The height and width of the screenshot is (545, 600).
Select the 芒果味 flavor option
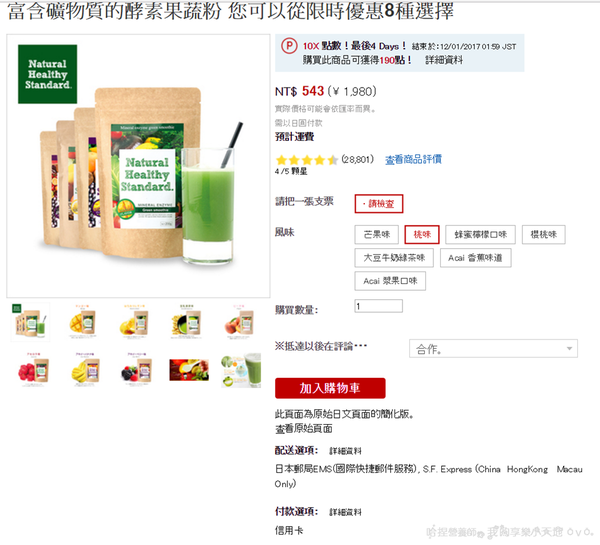377,234
